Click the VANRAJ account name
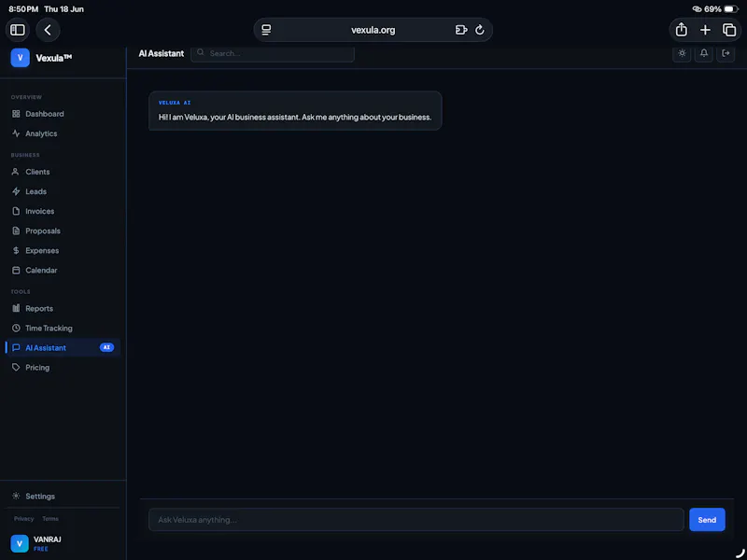This screenshot has width=747, height=560. (x=48, y=539)
